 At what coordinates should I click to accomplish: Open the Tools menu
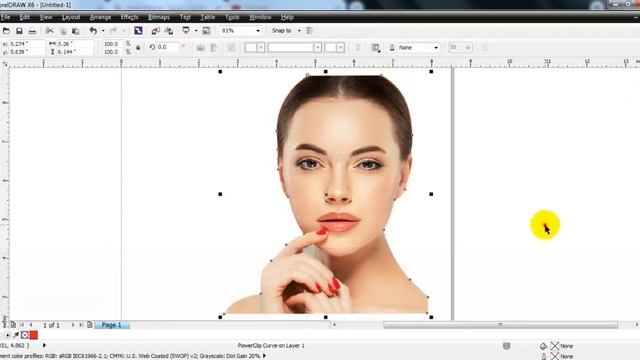point(232,17)
